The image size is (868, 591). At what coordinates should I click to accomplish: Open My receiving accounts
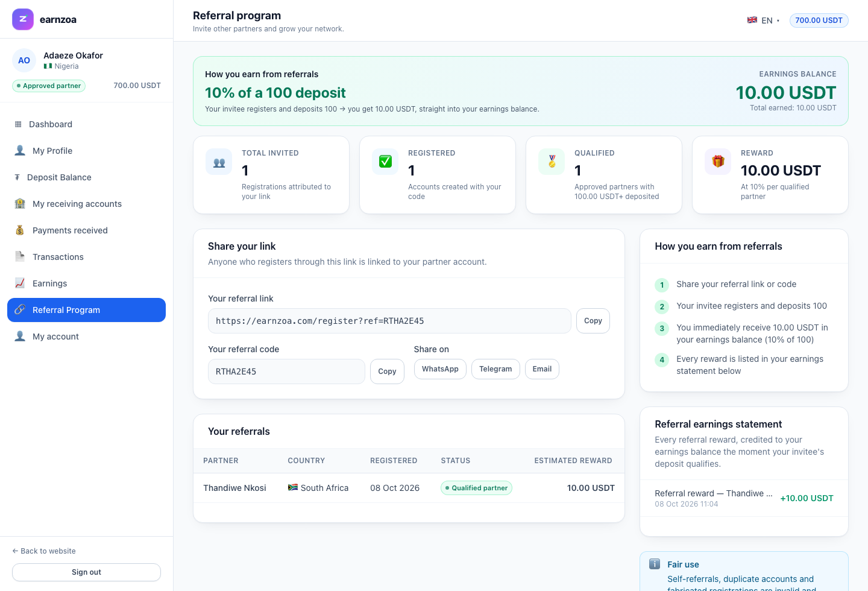click(86, 204)
